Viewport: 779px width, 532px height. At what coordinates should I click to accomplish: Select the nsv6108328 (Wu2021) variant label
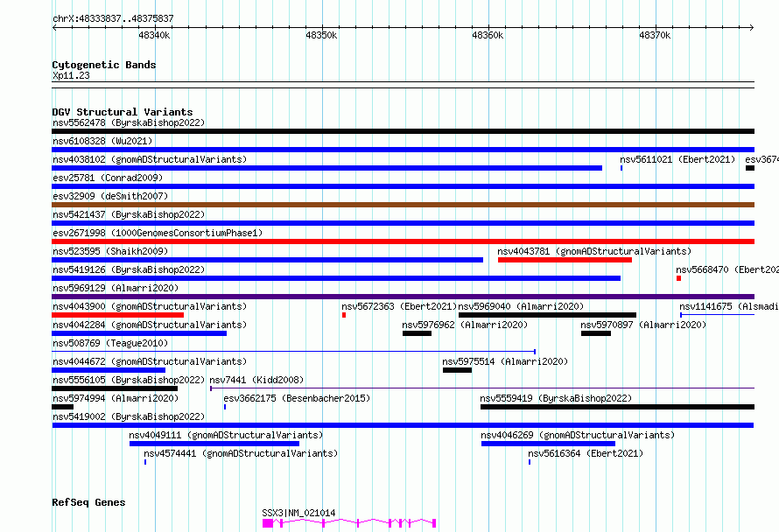pyautogui.click(x=102, y=141)
